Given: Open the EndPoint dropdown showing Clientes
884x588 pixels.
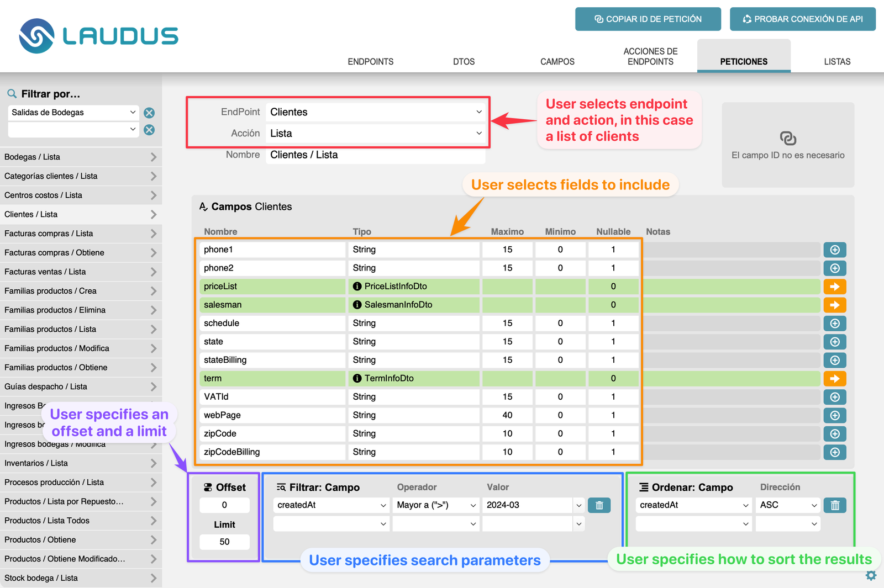Looking at the screenshot, I should coord(376,112).
